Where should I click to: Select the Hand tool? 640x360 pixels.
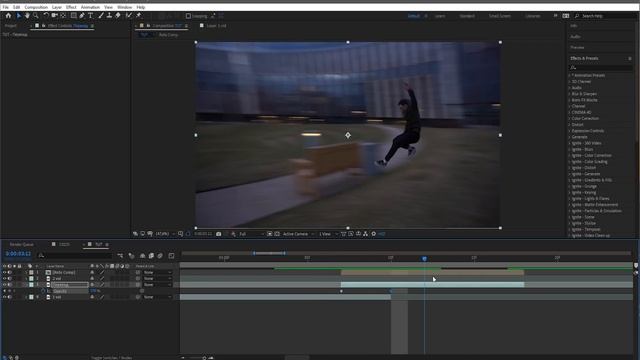(x=27, y=16)
